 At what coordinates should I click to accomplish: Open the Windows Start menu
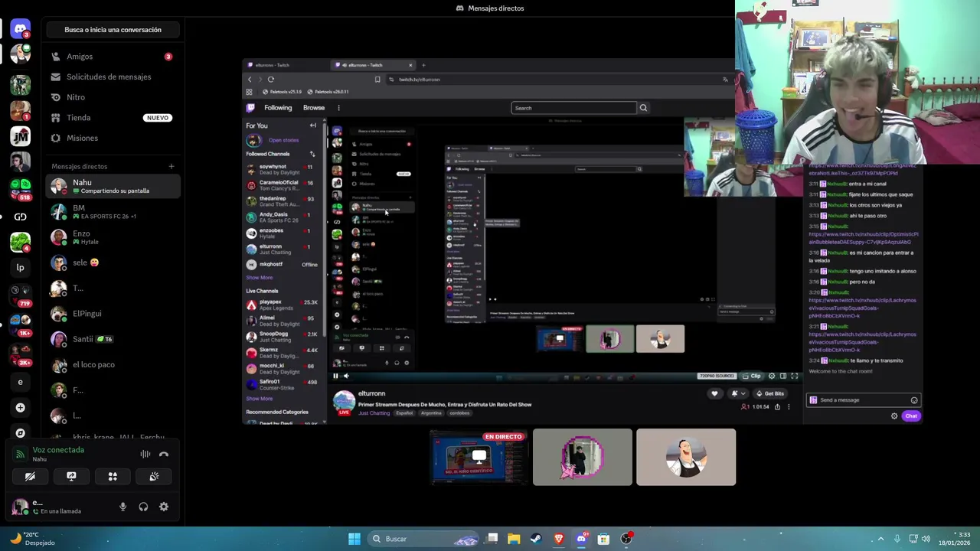354,539
